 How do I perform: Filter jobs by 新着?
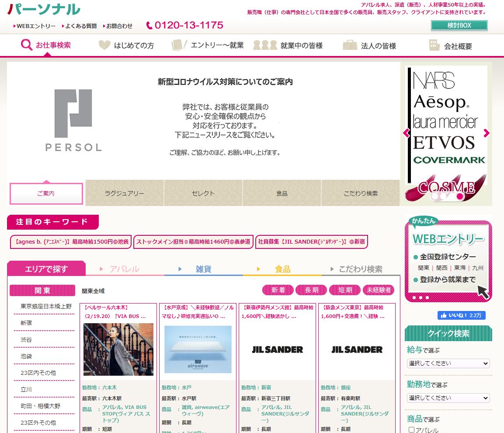coord(278,290)
